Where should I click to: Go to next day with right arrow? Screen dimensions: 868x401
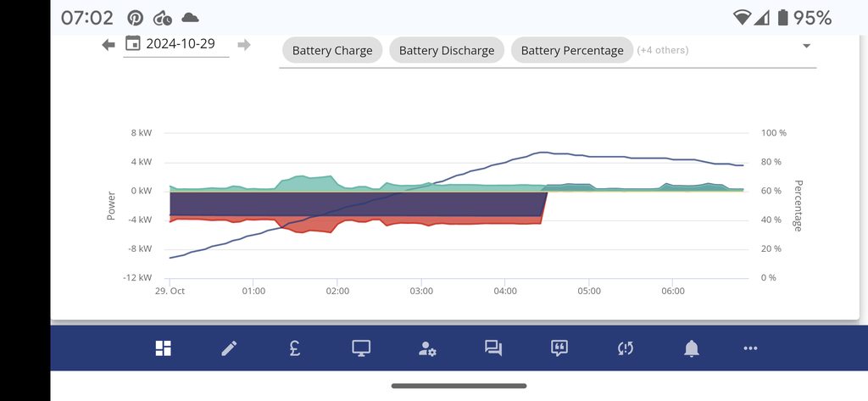[x=244, y=45]
